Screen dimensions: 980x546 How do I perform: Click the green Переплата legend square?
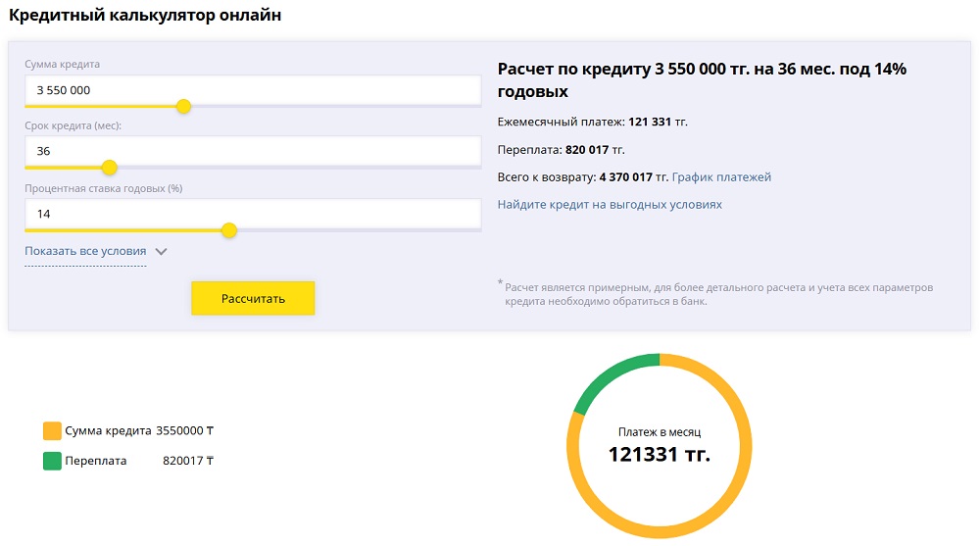(x=52, y=461)
